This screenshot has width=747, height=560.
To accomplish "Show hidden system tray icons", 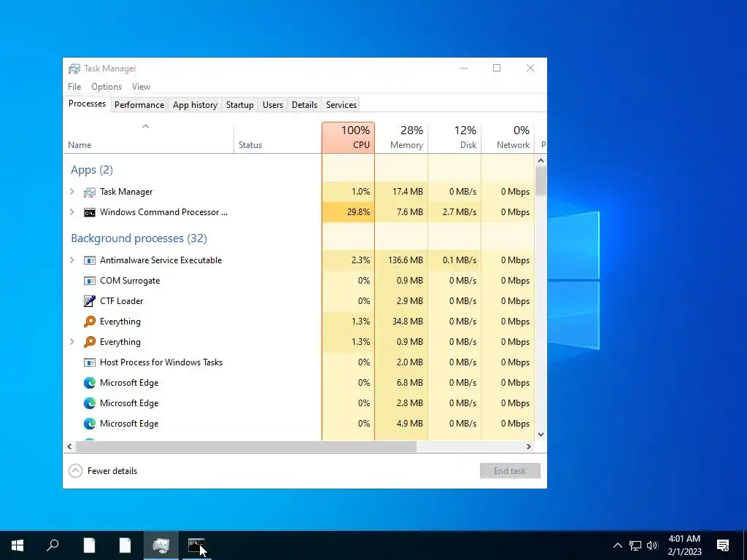I will [x=617, y=545].
